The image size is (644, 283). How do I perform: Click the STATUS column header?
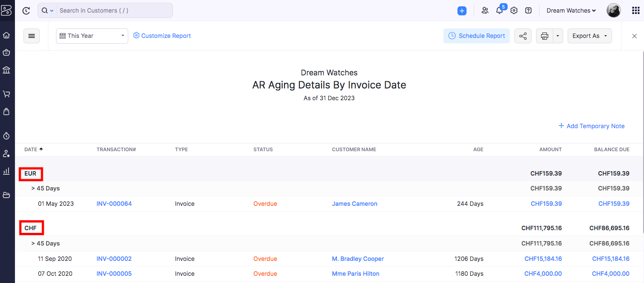(x=263, y=149)
